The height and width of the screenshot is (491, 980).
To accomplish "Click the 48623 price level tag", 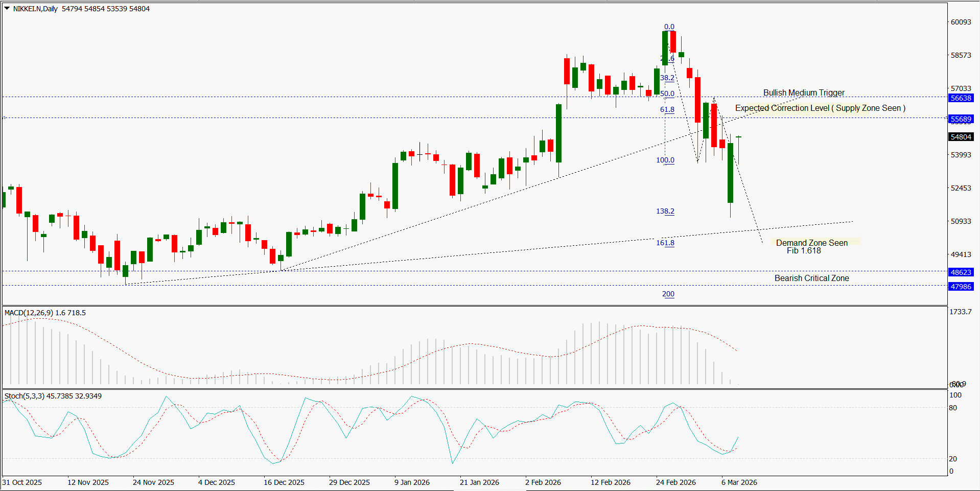I will [x=961, y=272].
